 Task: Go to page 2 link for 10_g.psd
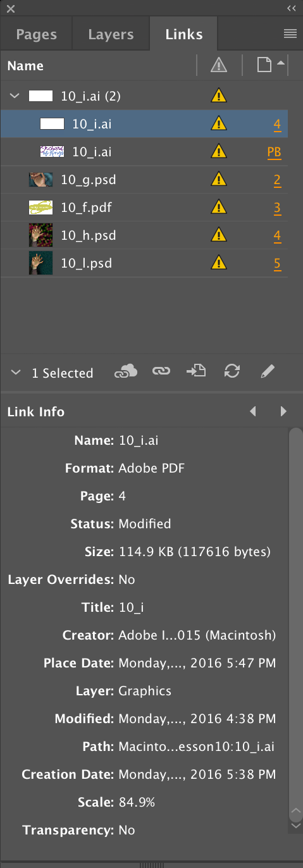tap(277, 180)
